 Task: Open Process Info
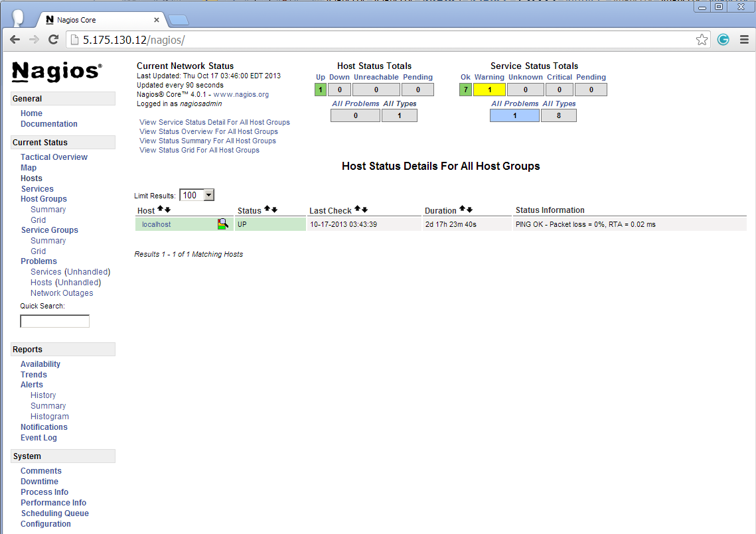point(44,492)
